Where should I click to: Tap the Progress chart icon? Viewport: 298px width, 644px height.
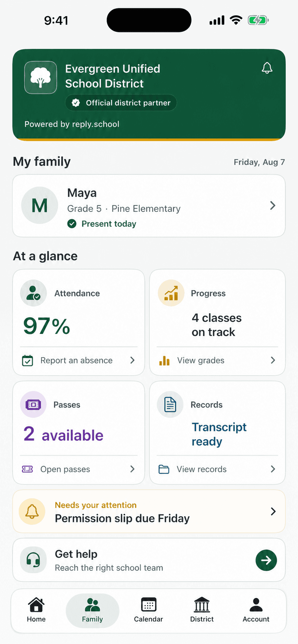click(x=171, y=293)
